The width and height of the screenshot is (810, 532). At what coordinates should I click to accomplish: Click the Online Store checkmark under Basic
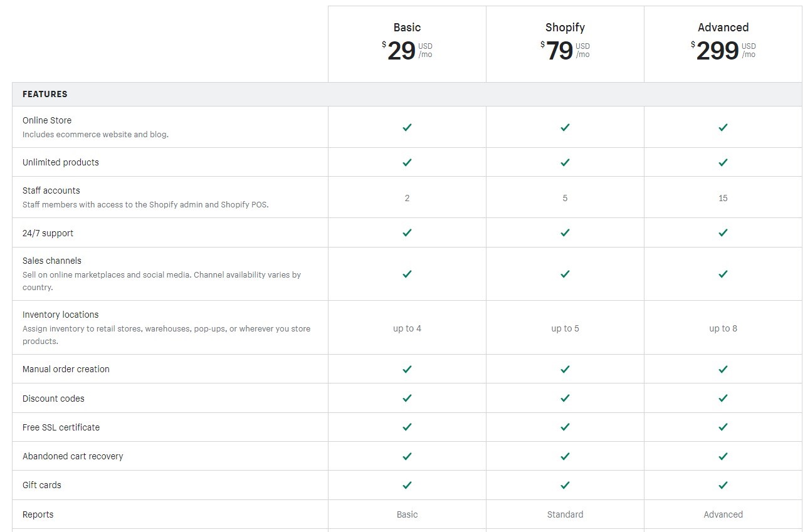coord(407,127)
